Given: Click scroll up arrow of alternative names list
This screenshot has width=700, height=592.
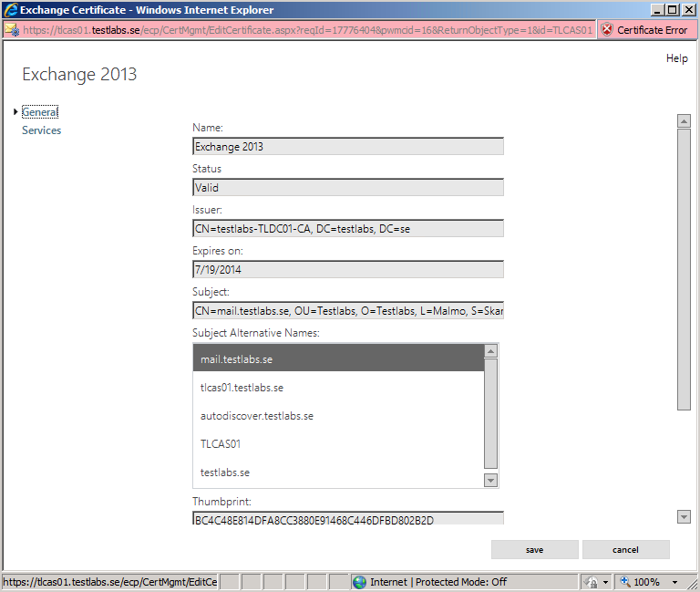Looking at the screenshot, I should point(490,351).
